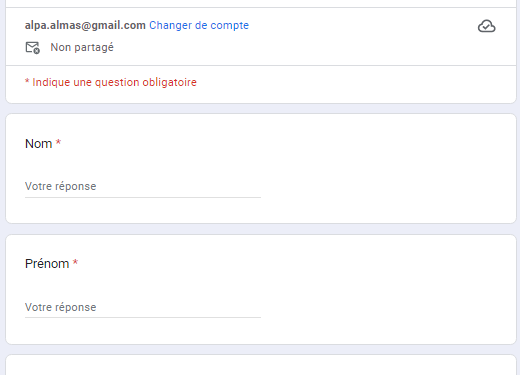The width and height of the screenshot is (520, 375).
Task: Select the alpa.almas@gmail.com email text
Action: pos(85,25)
